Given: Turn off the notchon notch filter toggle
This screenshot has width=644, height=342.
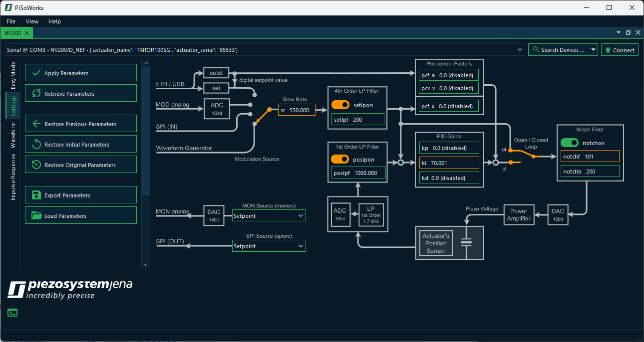Looking at the screenshot, I should pos(570,143).
